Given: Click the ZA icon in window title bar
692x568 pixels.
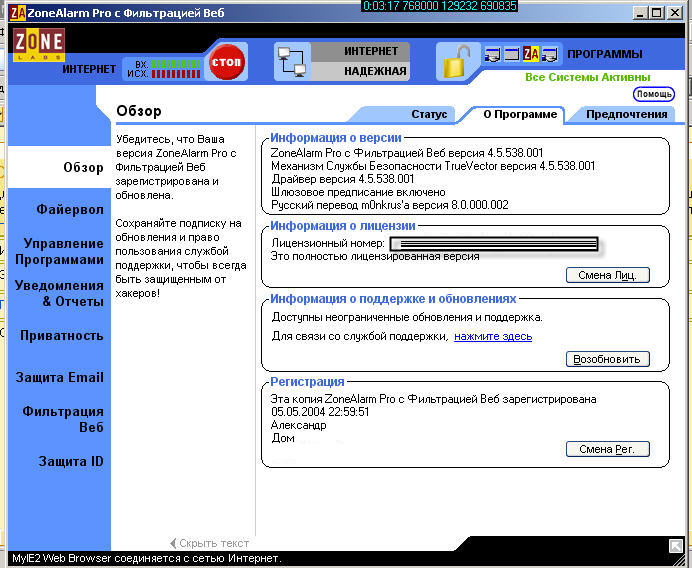Looking at the screenshot, I should (18, 13).
